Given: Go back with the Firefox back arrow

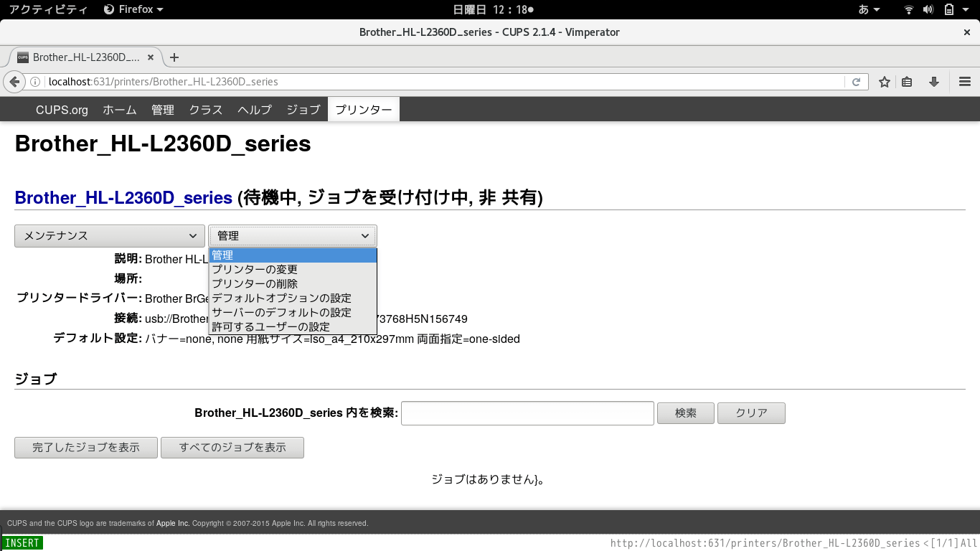Looking at the screenshot, I should [x=14, y=82].
